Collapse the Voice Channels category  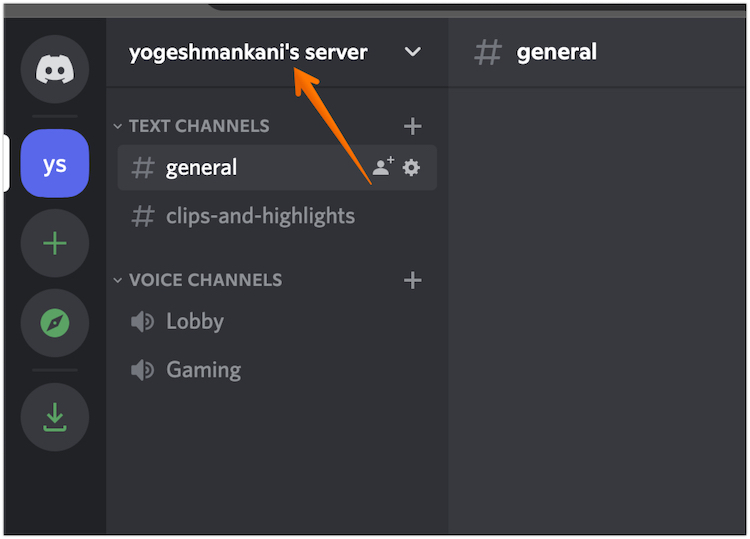coord(118,280)
